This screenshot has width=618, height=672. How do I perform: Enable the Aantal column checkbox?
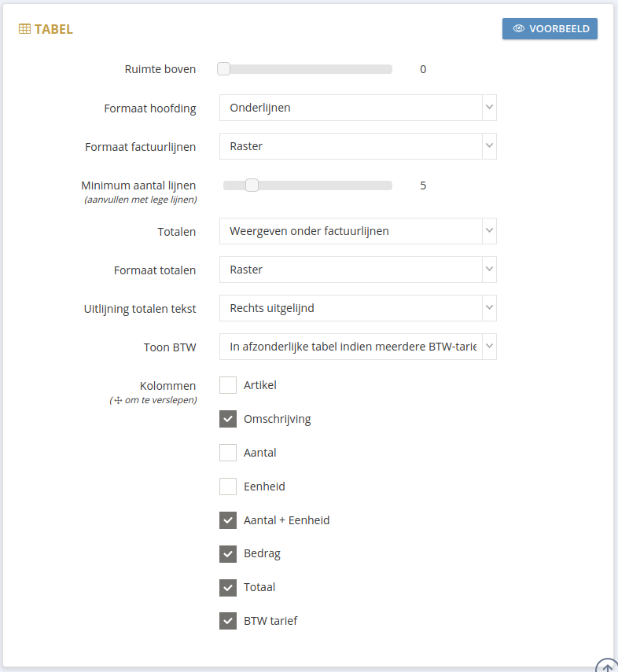click(x=227, y=453)
